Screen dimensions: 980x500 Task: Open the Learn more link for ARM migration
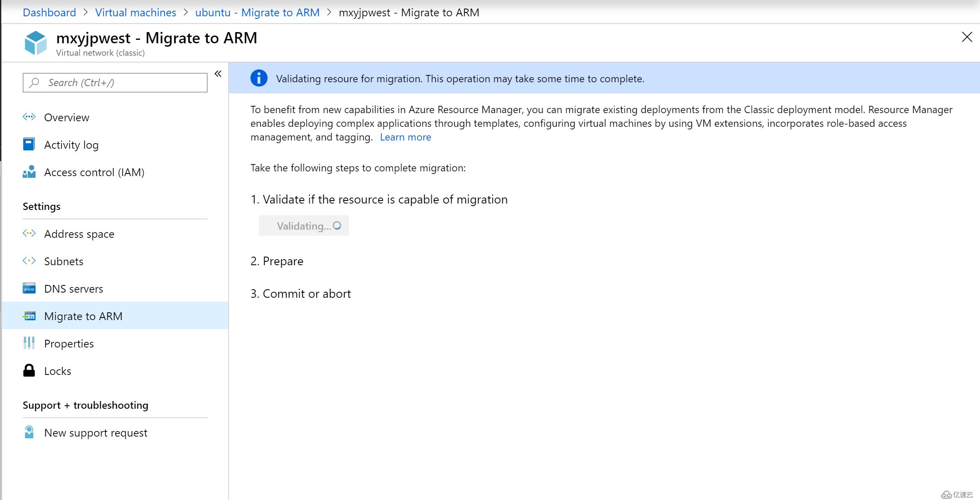coord(405,137)
